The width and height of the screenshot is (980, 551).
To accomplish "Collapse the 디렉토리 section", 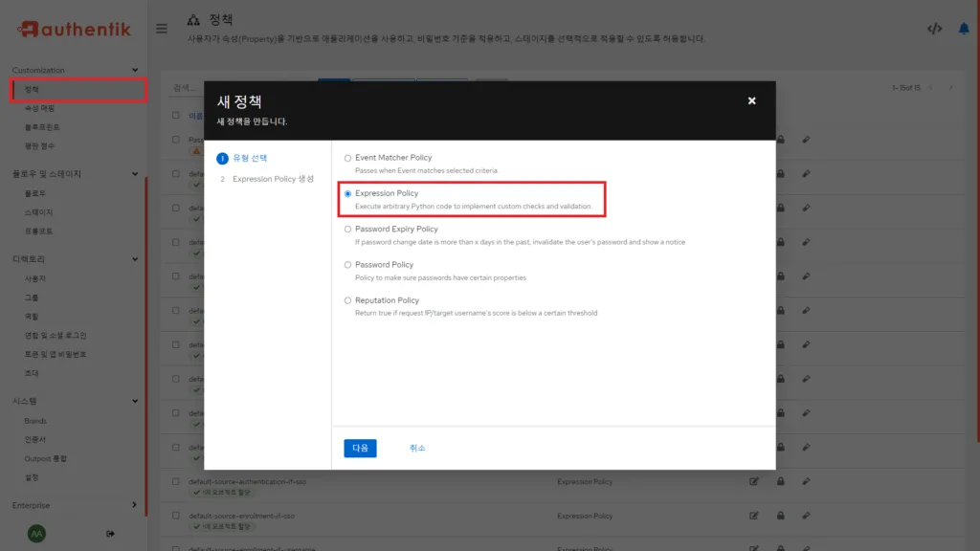I will pyautogui.click(x=133, y=258).
